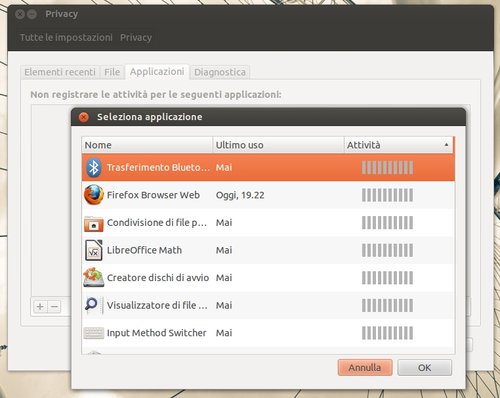Viewport: 500px width, 398px height.
Task: Click activity bar of Firefox row
Action: click(x=387, y=195)
